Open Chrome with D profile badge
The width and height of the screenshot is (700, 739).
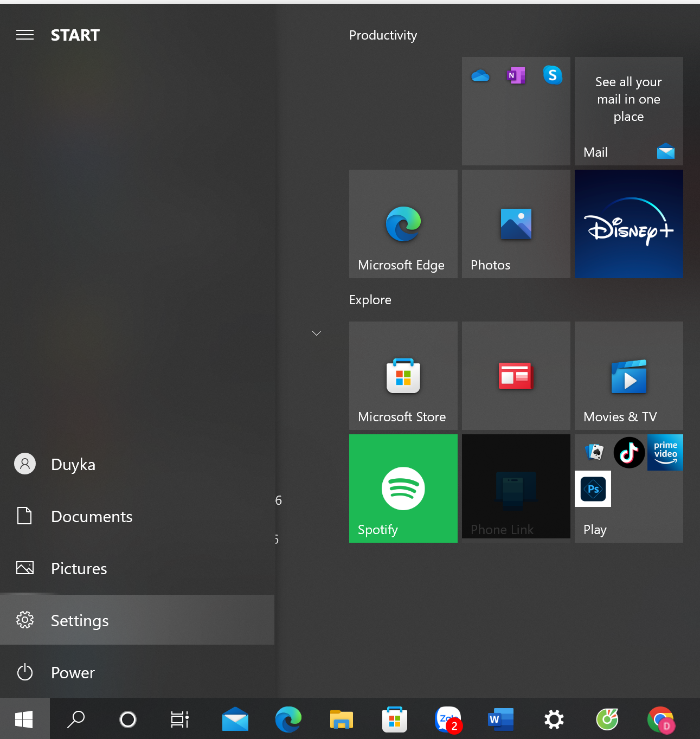tap(660, 719)
